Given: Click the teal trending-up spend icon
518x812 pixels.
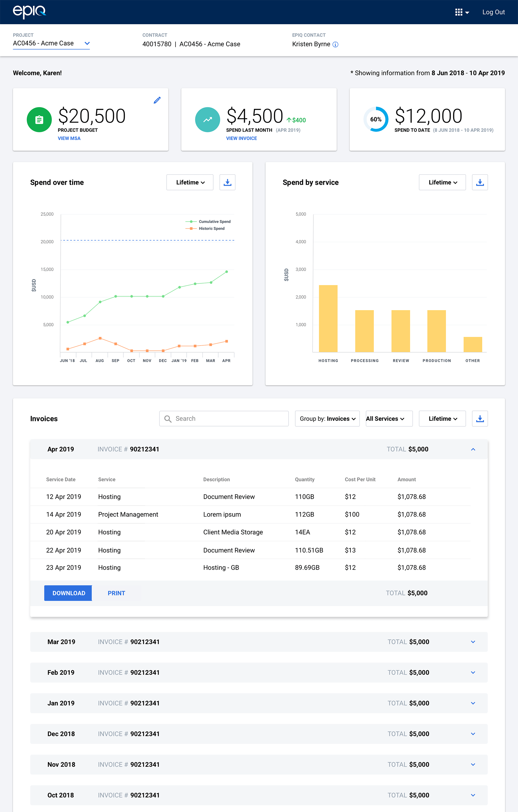Looking at the screenshot, I should point(207,119).
